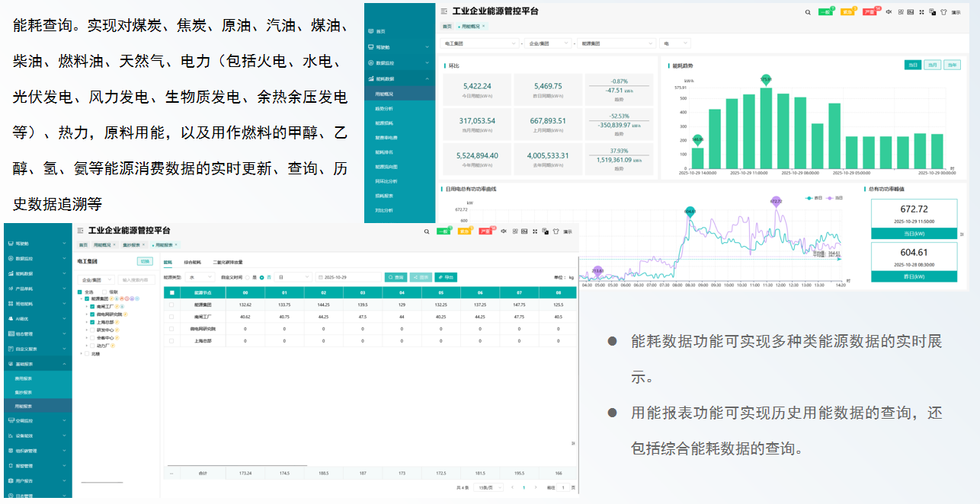Screen dimensions: 980x504
Task: Click menu-fold icon beside the report window title
Action: 81,230
